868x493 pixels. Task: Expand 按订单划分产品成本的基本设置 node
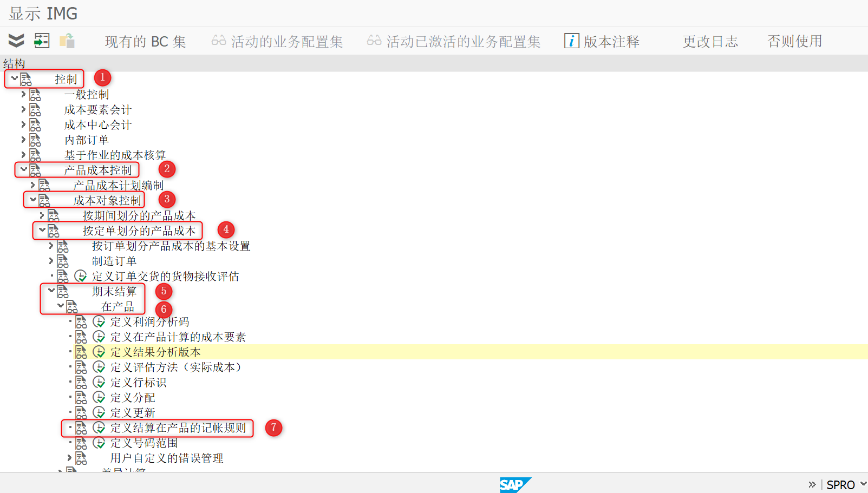pos(51,246)
